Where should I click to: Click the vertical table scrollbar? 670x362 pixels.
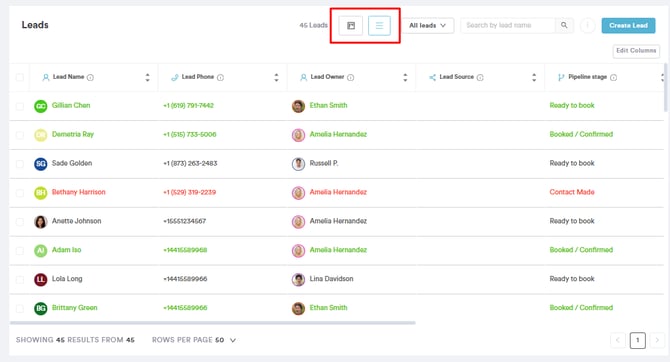[665, 87]
